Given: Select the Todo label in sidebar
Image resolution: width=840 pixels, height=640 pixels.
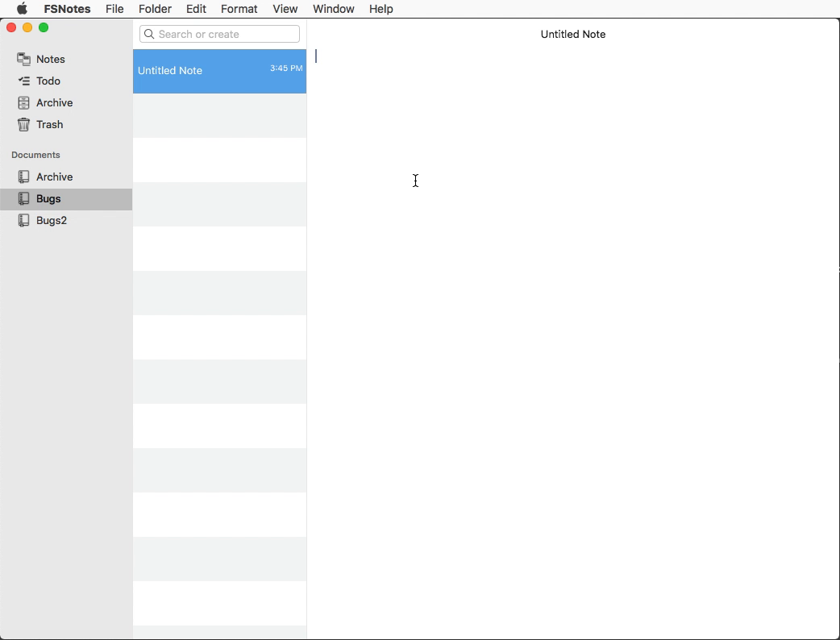Looking at the screenshot, I should [48, 81].
